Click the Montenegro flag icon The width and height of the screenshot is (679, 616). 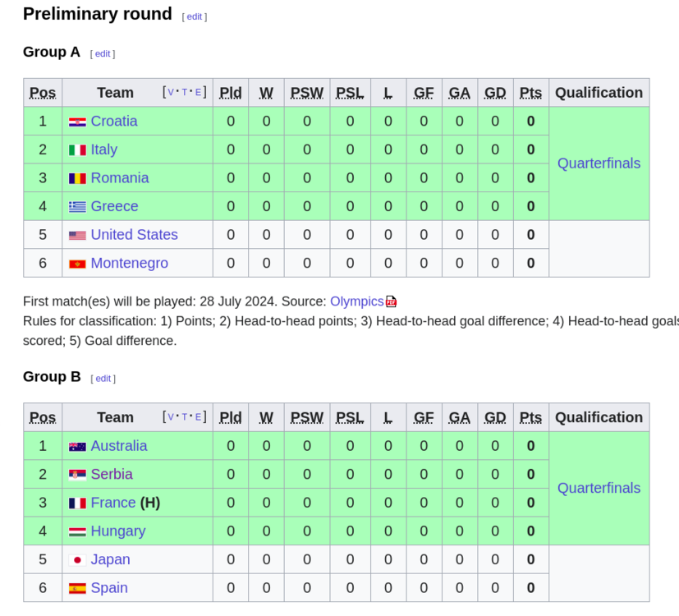click(77, 264)
